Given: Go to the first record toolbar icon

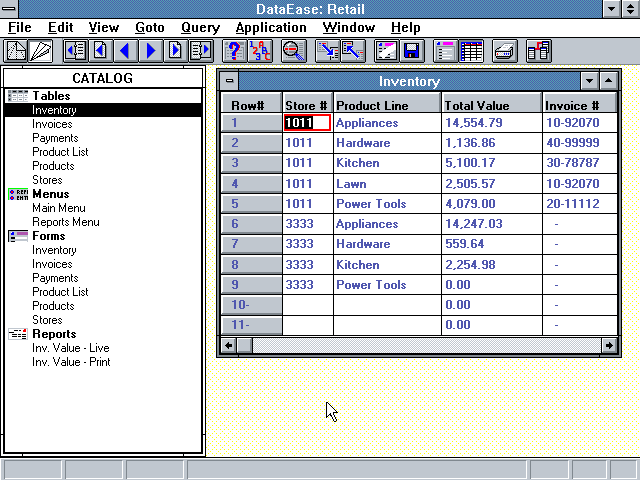Looking at the screenshot, I should click(76, 51).
